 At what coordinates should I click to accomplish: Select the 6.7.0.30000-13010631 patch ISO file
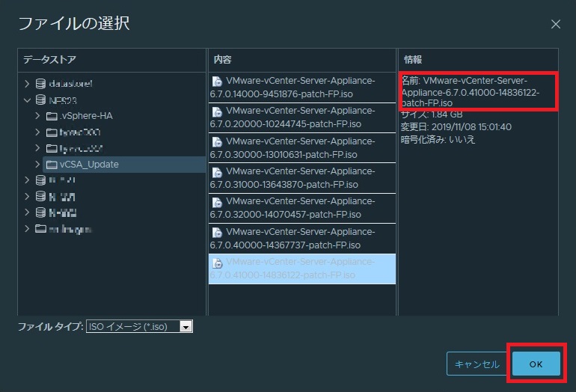tap(302, 147)
